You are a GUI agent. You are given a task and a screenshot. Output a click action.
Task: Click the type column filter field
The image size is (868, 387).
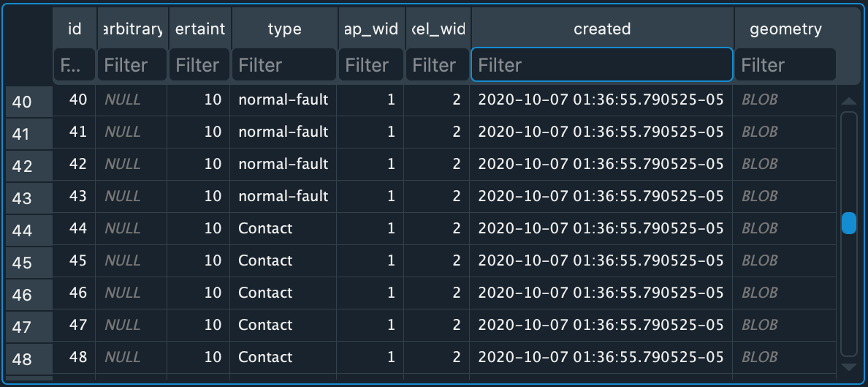(x=284, y=65)
